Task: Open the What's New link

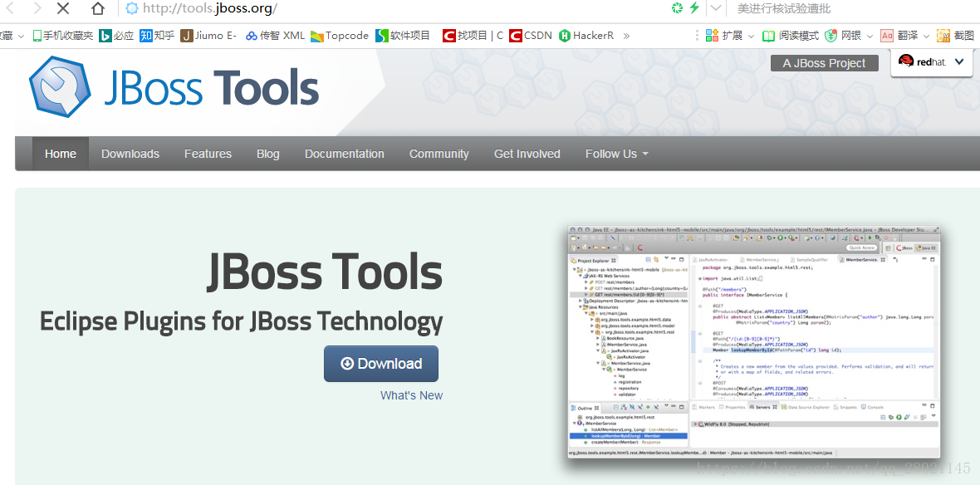Action: click(411, 395)
